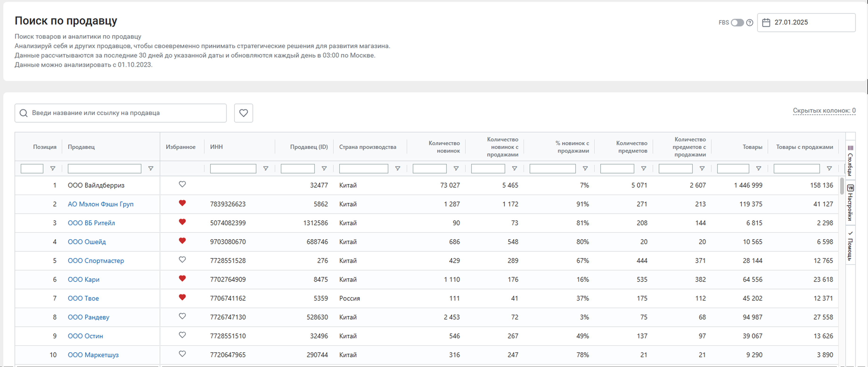Click the date field showing 27.01.2025
Viewport: 868px width, 367px height.
(806, 23)
